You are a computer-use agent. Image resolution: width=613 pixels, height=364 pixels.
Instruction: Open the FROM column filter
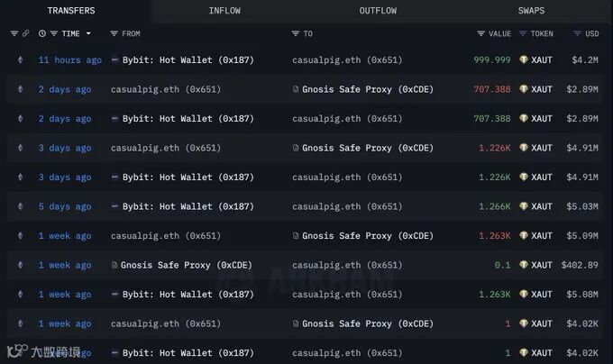pos(114,33)
